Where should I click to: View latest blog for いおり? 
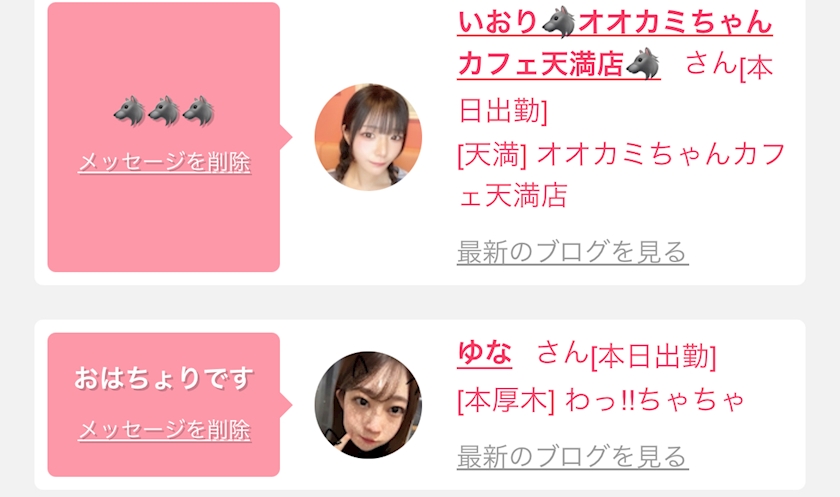[x=572, y=252]
